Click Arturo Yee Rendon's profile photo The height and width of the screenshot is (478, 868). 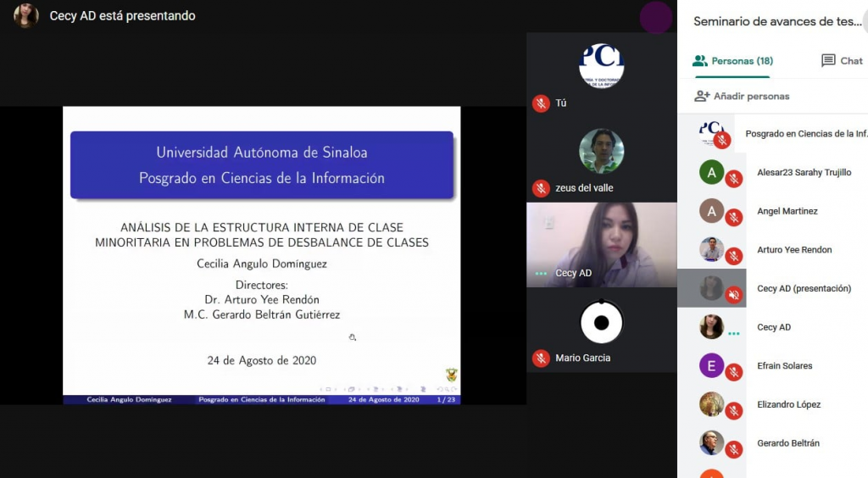[711, 249]
